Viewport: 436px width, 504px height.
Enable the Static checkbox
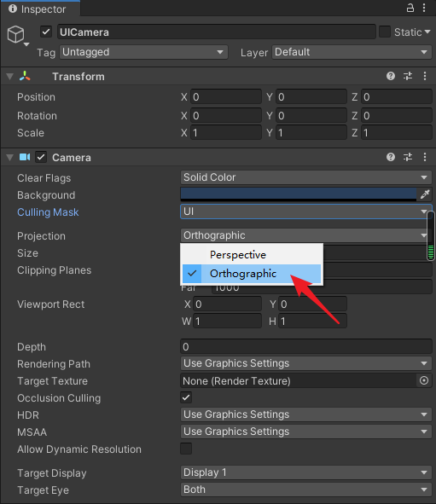(385, 32)
